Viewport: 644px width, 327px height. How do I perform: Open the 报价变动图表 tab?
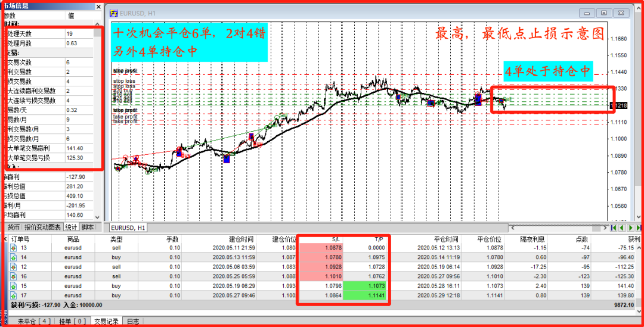click(x=43, y=228)
